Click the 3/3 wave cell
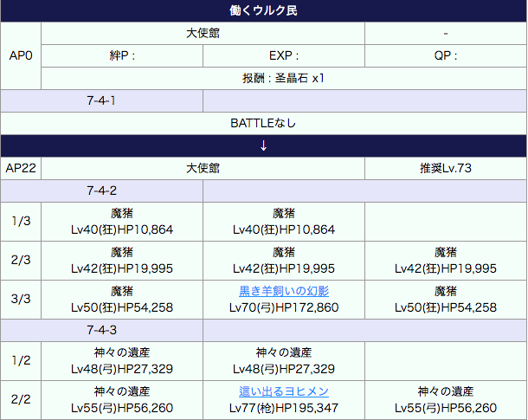This screenshot has height=420, width=528. [21, 300]
